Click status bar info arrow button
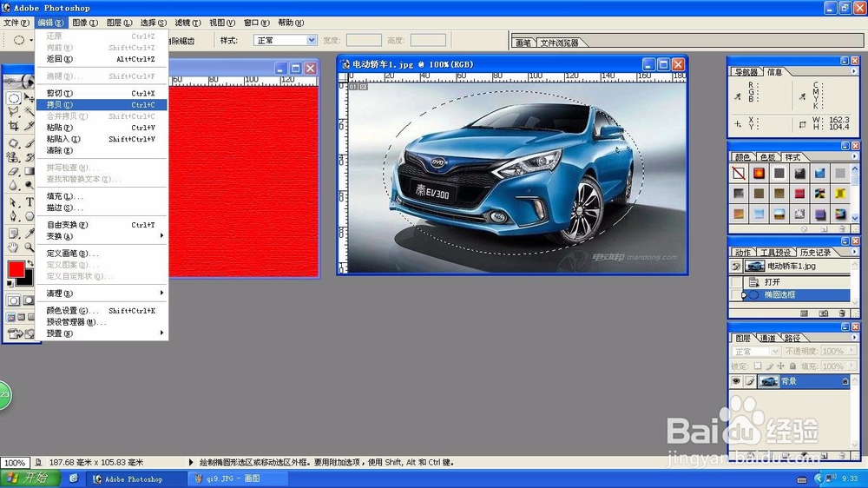 coord(191,462)
